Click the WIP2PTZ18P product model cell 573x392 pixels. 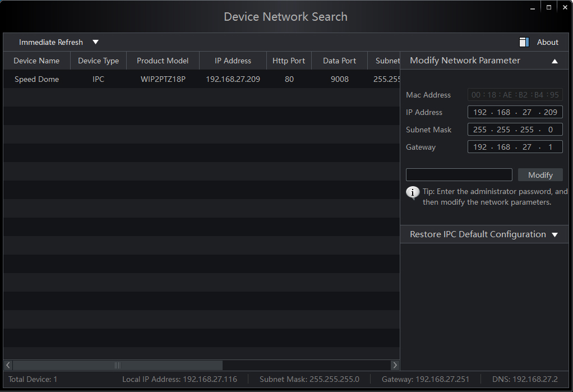pos(163,79)
